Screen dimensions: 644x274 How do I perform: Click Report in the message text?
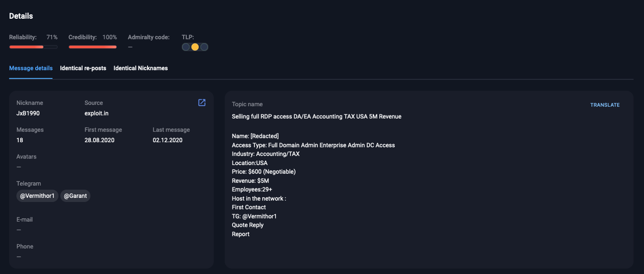tap(241, 234)
